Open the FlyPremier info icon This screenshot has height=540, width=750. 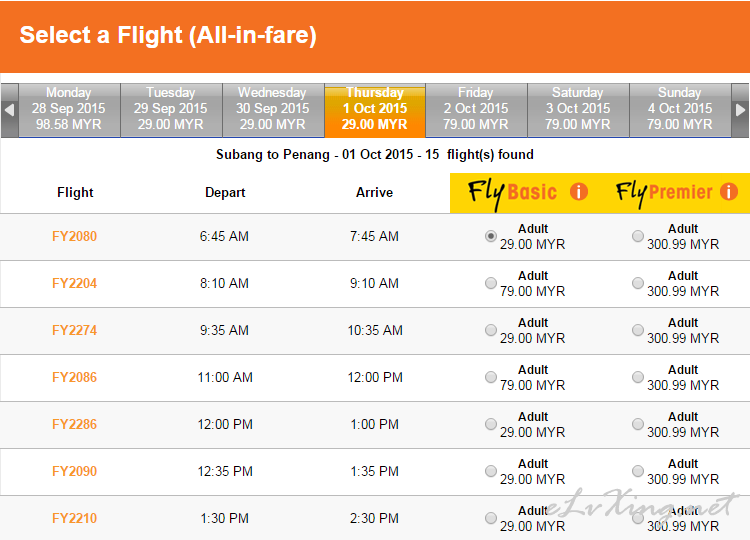tap(729, 192)
